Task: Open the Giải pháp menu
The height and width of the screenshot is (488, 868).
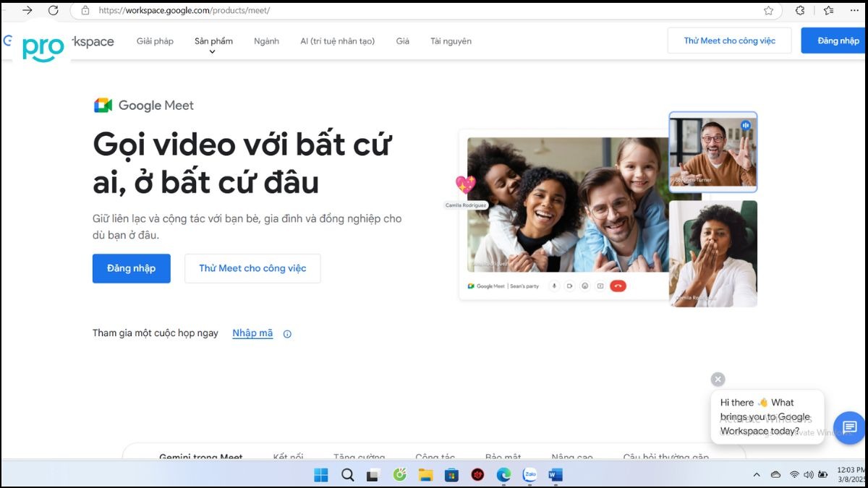Action: (155, 41)
